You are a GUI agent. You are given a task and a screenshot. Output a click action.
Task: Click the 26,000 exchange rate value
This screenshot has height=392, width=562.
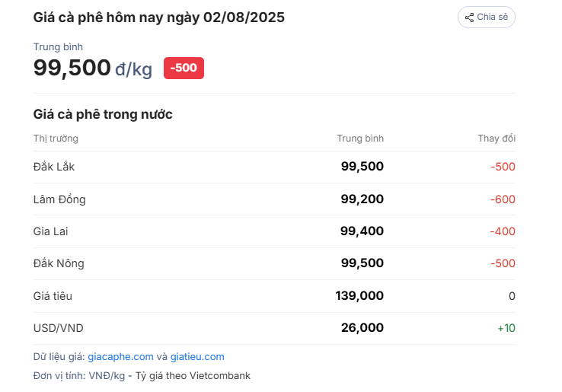(362, 328)
